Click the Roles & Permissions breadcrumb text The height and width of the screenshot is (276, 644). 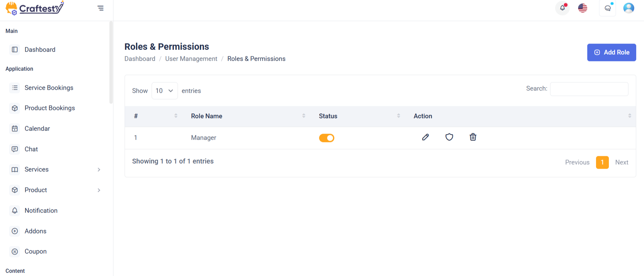256,59
